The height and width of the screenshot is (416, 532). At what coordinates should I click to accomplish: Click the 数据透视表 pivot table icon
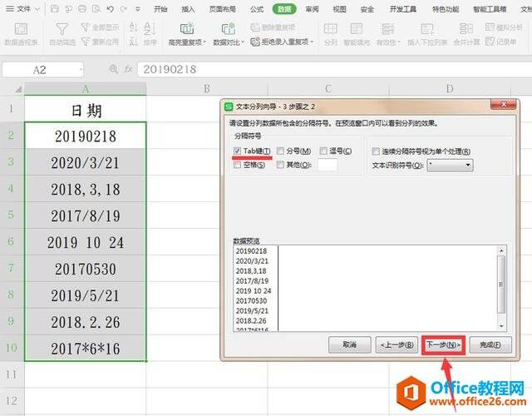(21, 35)
